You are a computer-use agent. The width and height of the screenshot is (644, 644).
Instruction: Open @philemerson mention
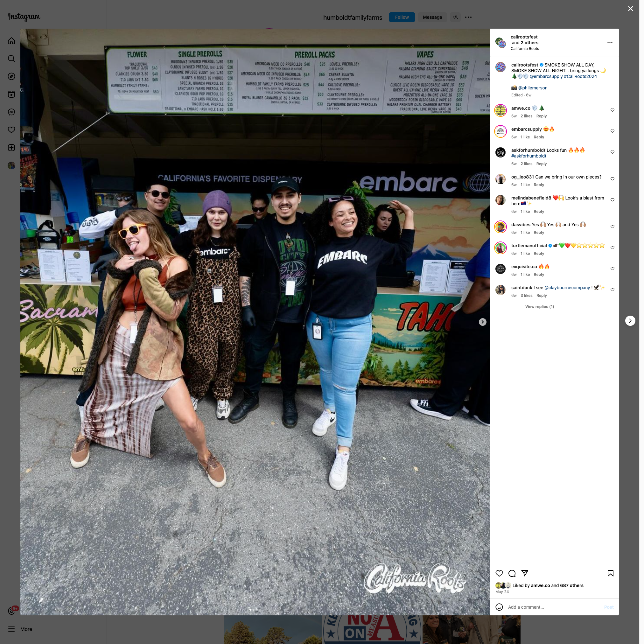pyautogui.click(x=533, y=88)
